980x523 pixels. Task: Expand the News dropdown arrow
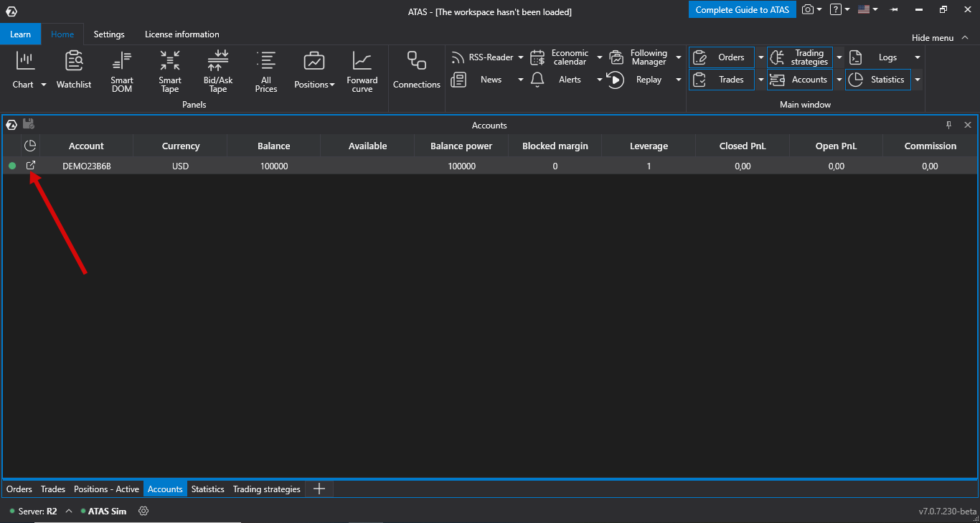pyautogui.click(x=521, y=80)
